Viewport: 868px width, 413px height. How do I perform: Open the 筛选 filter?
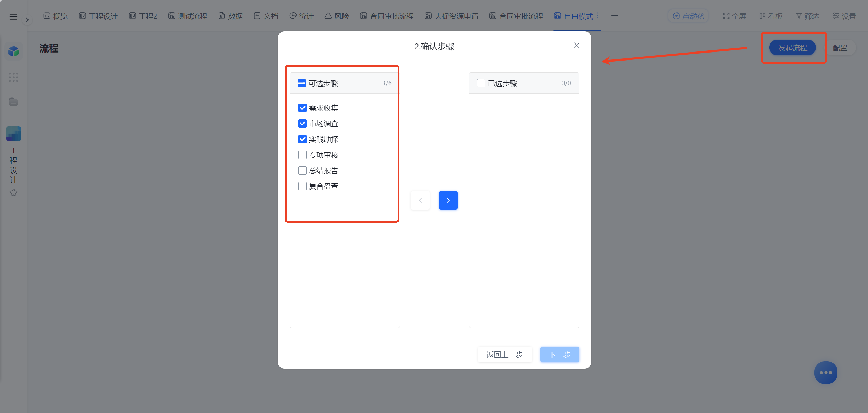pyautogui.click(x=807, y=16)
